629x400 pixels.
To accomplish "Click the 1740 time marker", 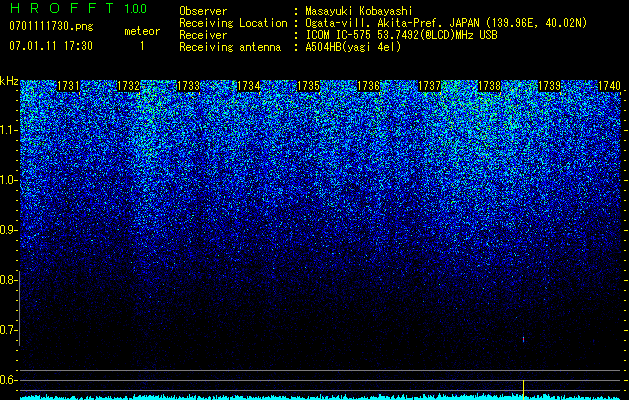I will point(609,86).
